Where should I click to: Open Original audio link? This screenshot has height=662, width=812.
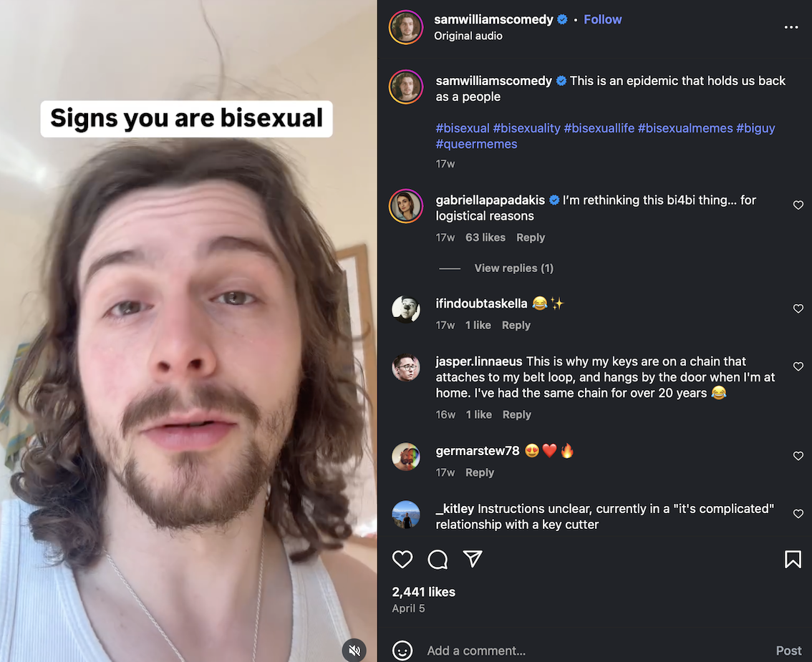coord(468,36)
